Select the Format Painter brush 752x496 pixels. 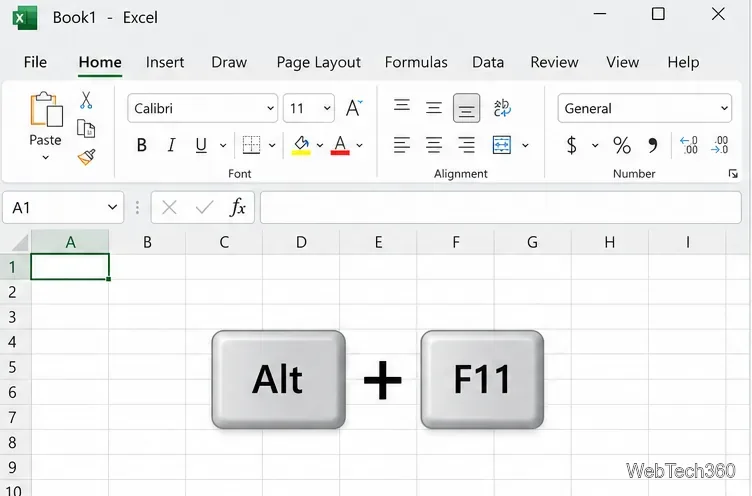click(86, 157)
